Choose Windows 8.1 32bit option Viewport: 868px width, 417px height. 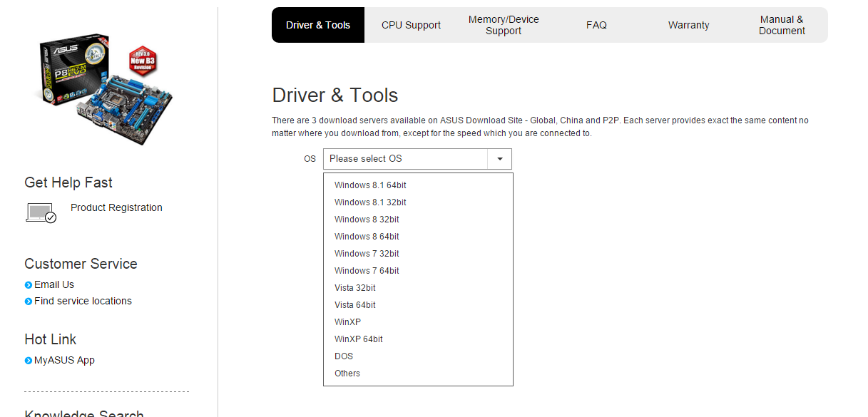coord(418,202)
